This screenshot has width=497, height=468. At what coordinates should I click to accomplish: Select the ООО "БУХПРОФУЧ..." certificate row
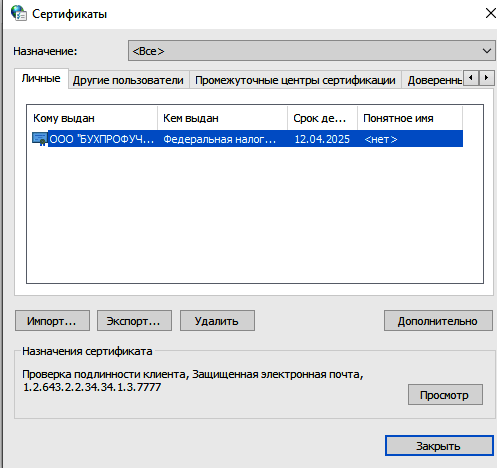coord(247,139)
